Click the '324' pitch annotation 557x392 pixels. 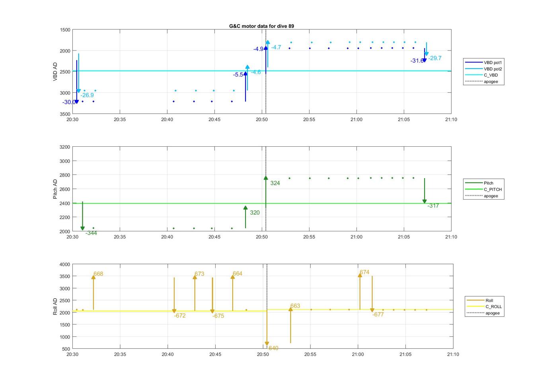(275, 183)
